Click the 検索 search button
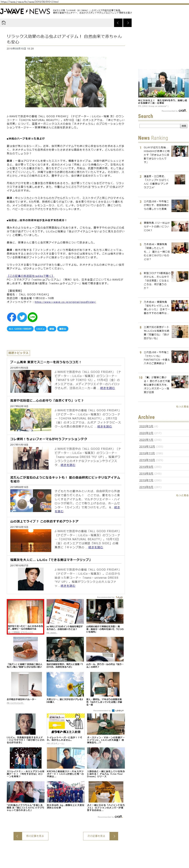 pyautogui.click(x=184, y=126)
